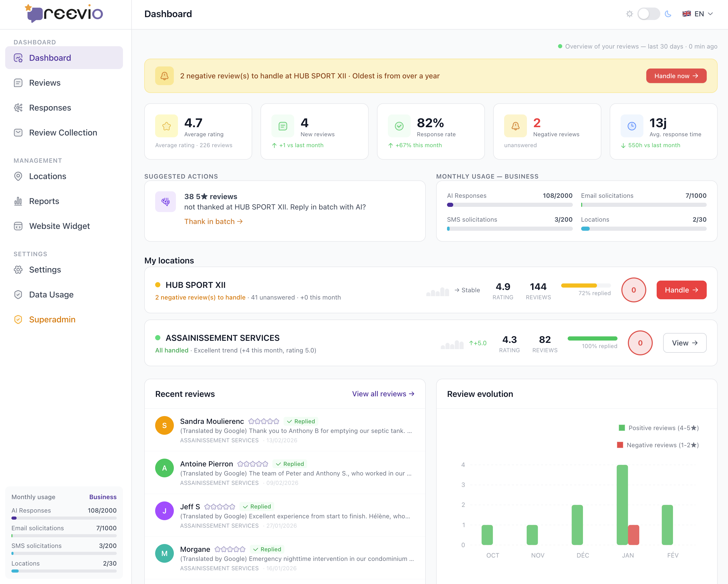728x584 pixels.
Task: Follow the View all reviews link
Action: coord(383,394)
